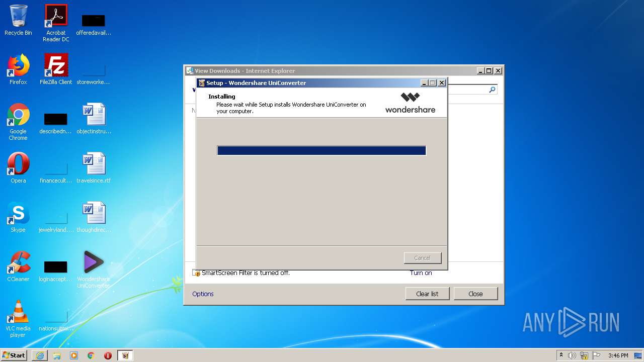Viewport: 644px width, 362px height.
Task: Click Action Center flag tray icon
Action: (596, 355)
